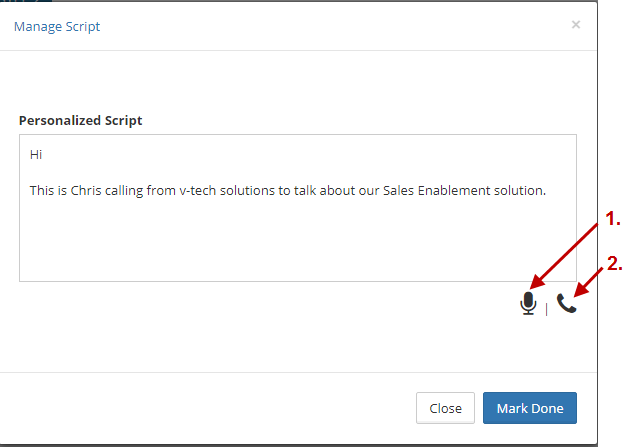This screenshot has height=447, width=633.
Task: Click the microphone record icon
Action: (528, 303)
